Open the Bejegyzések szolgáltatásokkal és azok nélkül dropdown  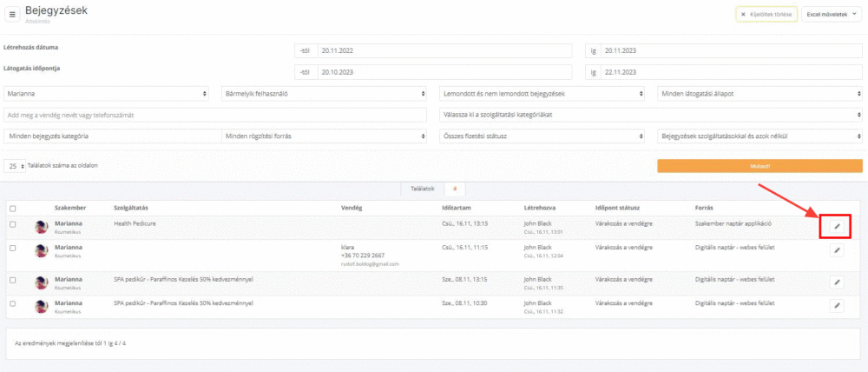pos(760,136)
